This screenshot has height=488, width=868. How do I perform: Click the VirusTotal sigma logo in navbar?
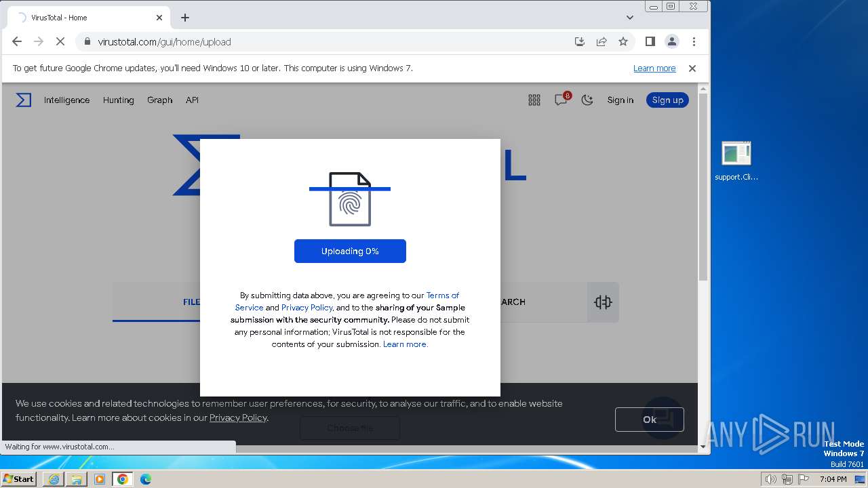24,100
